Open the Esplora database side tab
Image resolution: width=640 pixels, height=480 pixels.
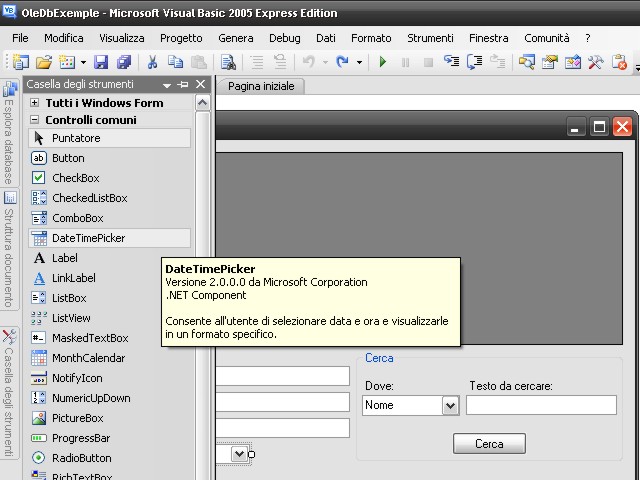coord(9,133)
